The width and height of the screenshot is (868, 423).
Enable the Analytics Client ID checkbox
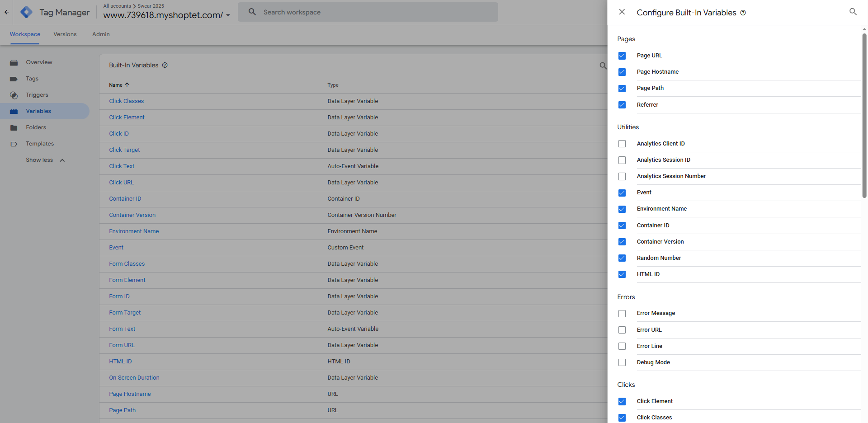pyautogui.click(x=622, y=144)
